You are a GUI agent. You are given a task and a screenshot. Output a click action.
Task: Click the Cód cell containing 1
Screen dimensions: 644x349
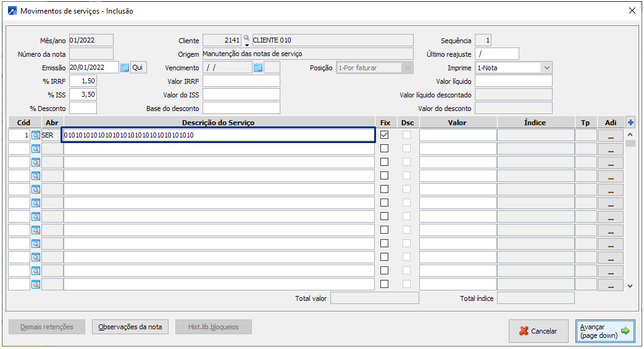pos(19,135)
